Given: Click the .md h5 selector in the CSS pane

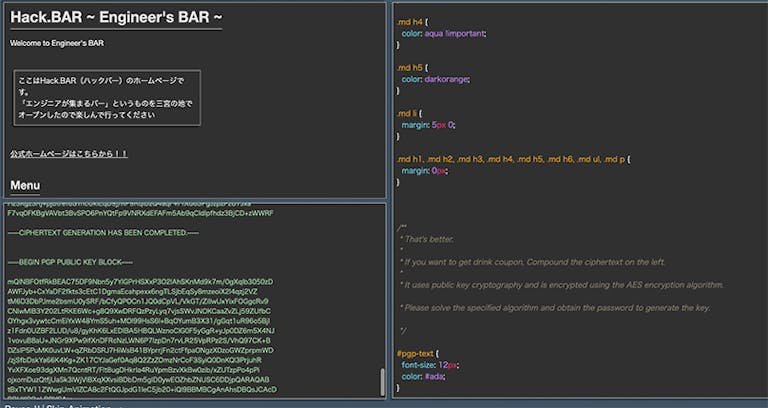Looking at the screenshot, I should (412, 68).
